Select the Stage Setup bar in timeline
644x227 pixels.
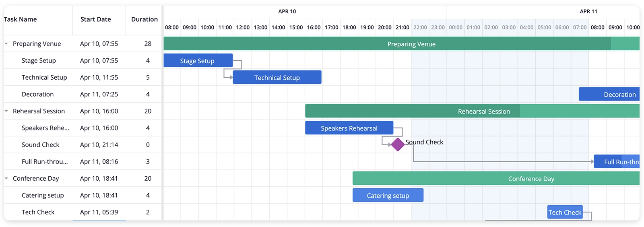pos(198,60)
